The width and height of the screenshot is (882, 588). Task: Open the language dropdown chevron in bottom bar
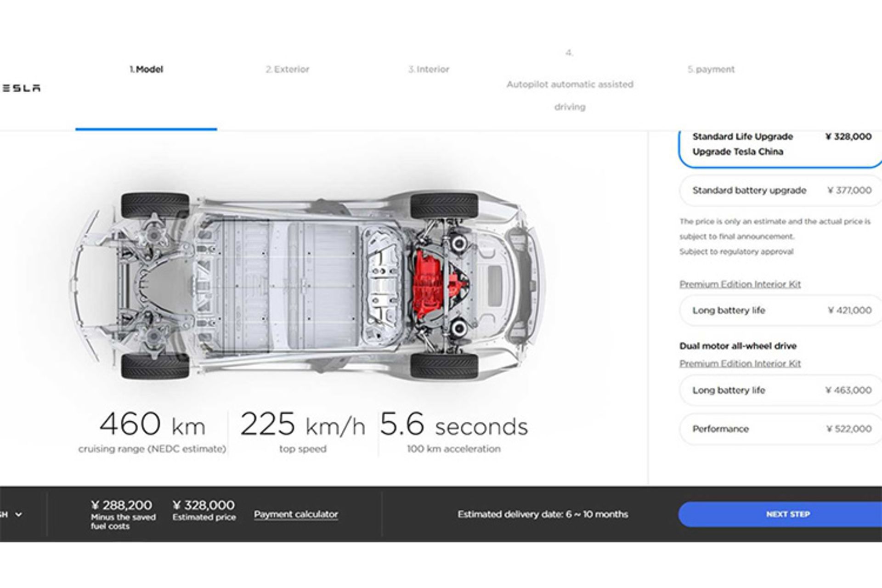19,514
